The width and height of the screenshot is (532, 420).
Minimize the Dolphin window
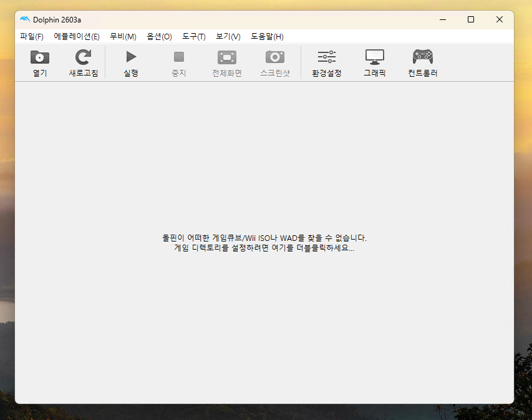[442, 19]
